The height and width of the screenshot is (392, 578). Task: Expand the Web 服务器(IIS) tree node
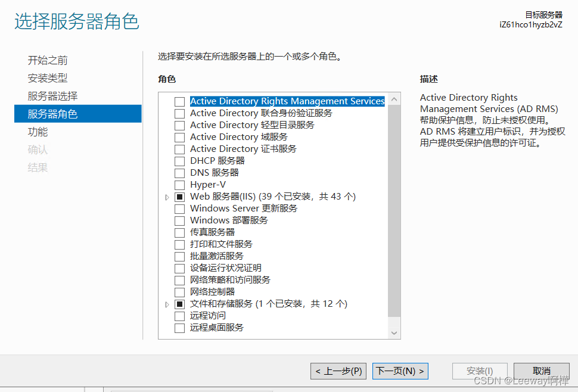click(167, 197)
